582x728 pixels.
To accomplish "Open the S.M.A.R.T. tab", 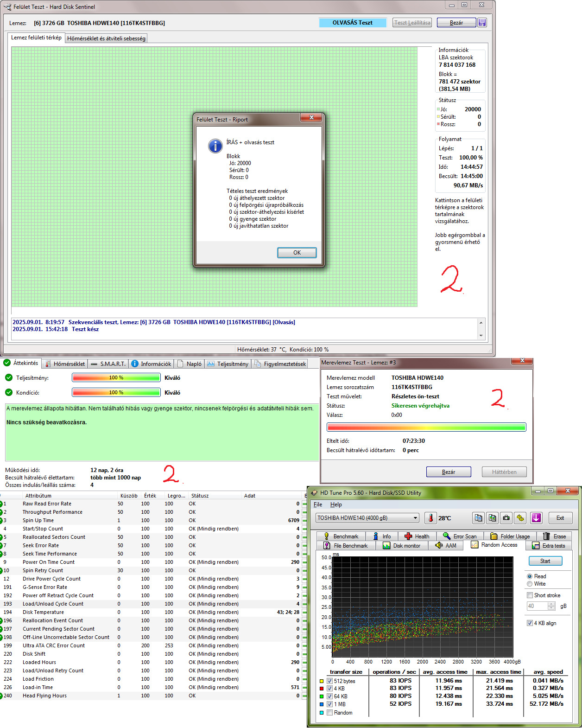I will [x=108, y=364].
